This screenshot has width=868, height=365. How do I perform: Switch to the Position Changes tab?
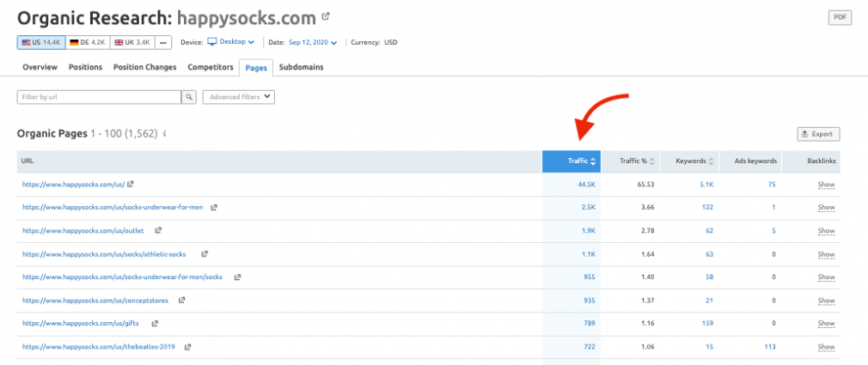click(x=144, y=67)
